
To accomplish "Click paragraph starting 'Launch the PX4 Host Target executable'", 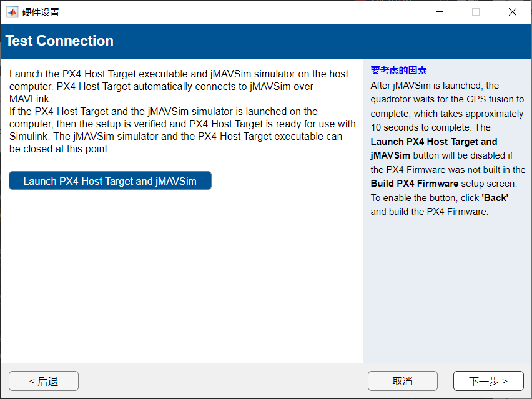I will pyautogui.click(x=179, y=74).
